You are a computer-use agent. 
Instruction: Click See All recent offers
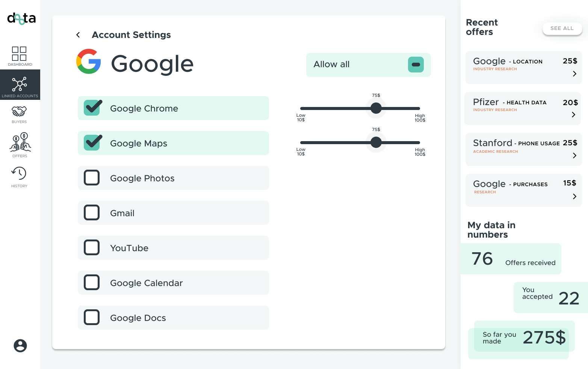[562, 28]
